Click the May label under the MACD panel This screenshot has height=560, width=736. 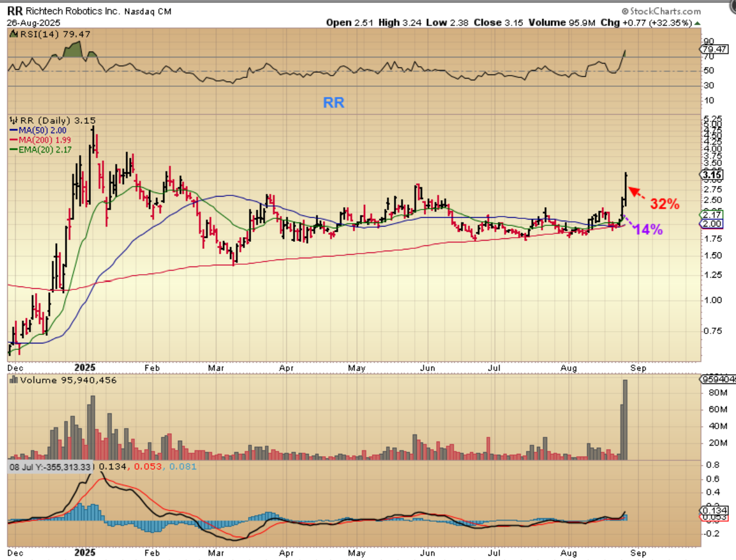coord(357,553)
